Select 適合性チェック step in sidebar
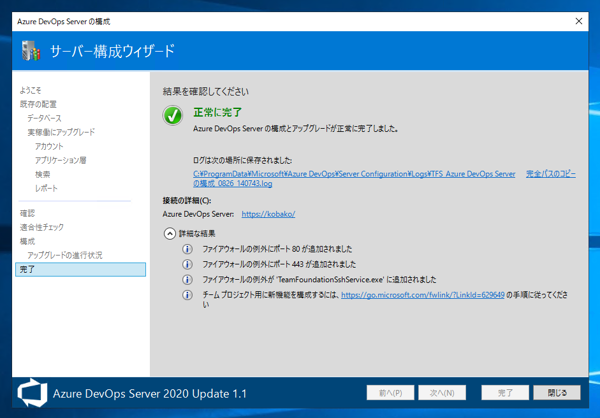 pyautogui.click(x=42, y=227)
